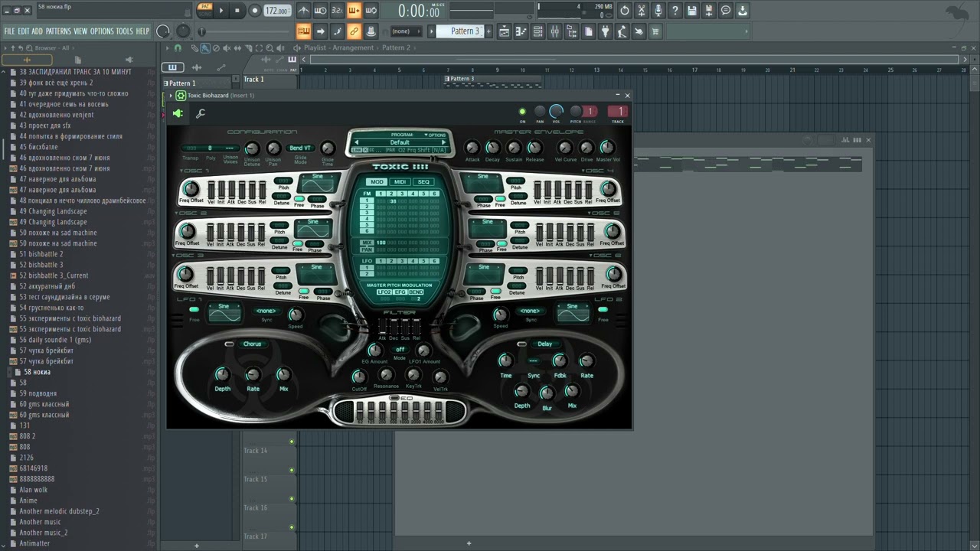Toggle LFO 1 Free switch

[194, 309]
